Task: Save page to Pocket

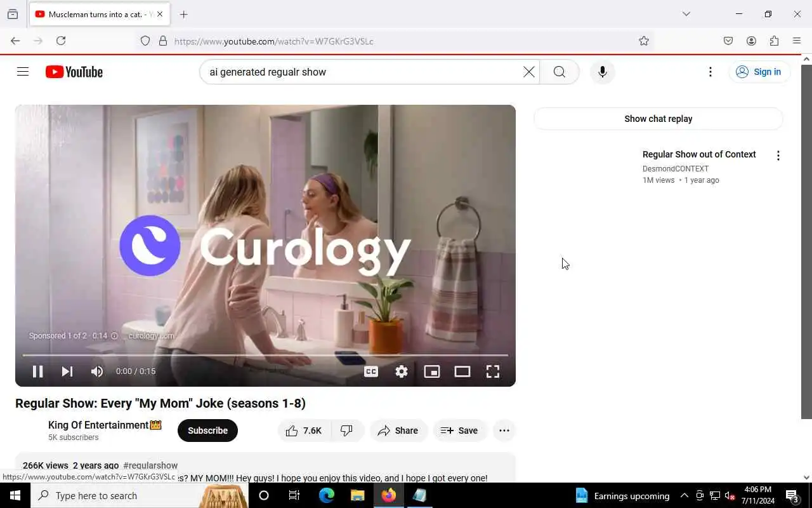Action: coord(728,41)
